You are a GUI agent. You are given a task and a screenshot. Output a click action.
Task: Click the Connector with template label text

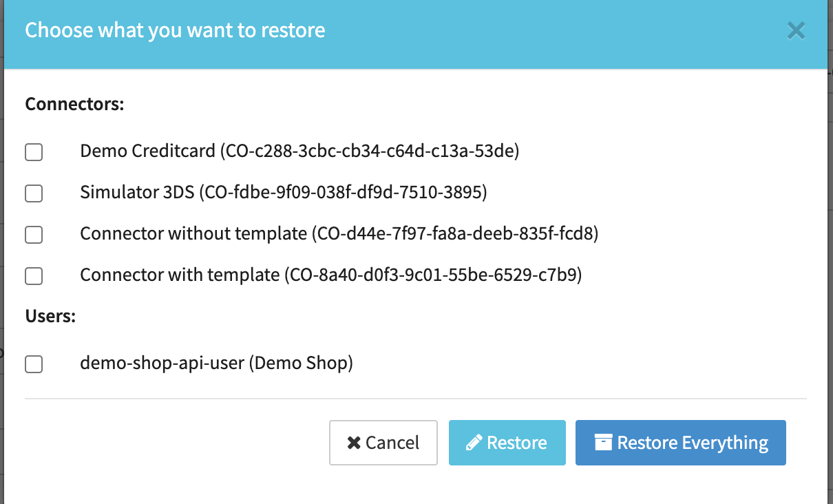[x=330, y=275]
